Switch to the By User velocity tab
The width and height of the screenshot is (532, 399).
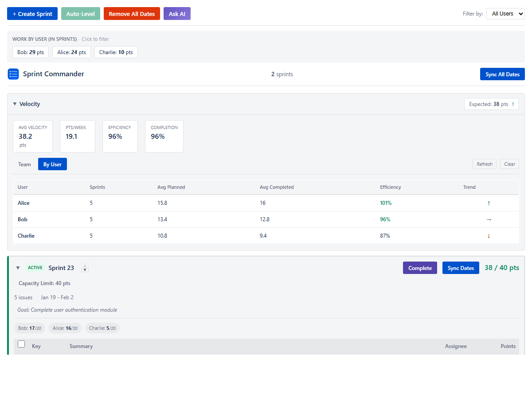point(52,164)
